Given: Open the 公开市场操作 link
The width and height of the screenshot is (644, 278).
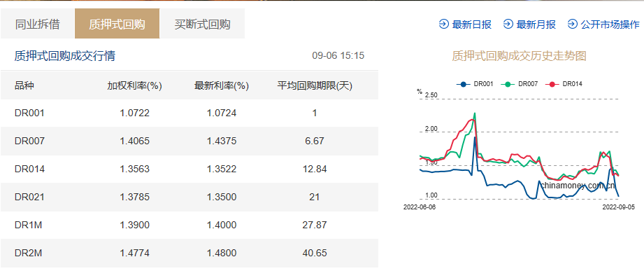Looking at the screenshot, I should click(x=610, y=25).
